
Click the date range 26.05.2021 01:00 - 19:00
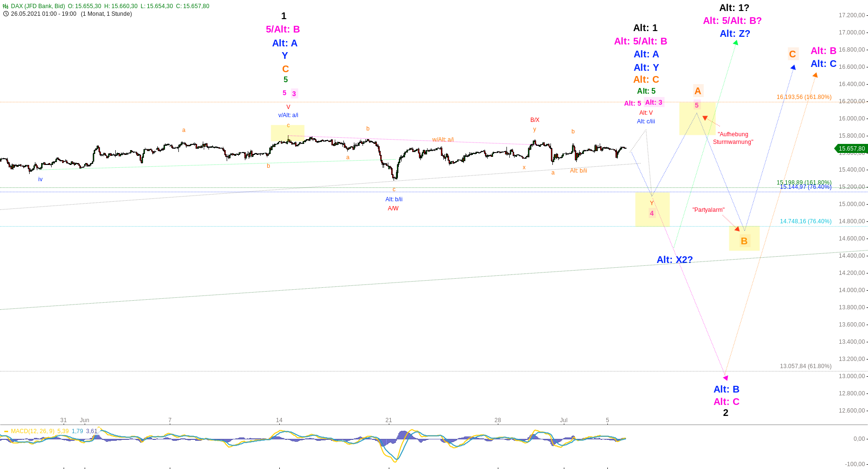[44, 14]
